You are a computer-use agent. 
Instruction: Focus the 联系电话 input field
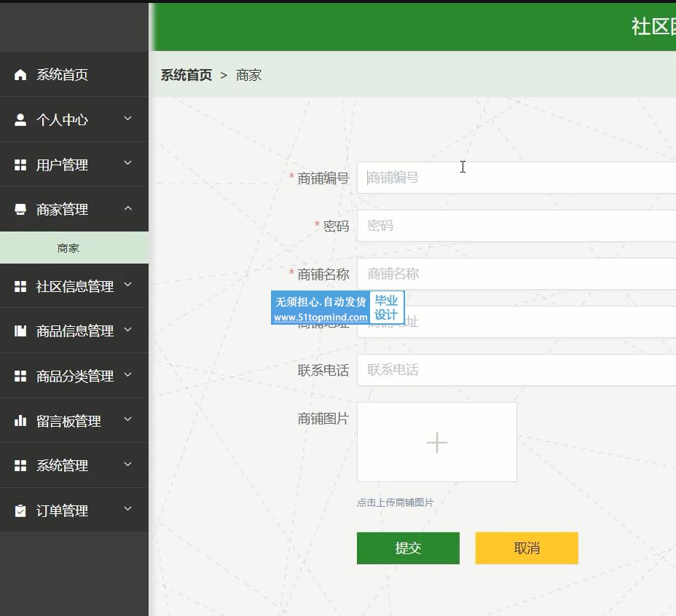516,370
